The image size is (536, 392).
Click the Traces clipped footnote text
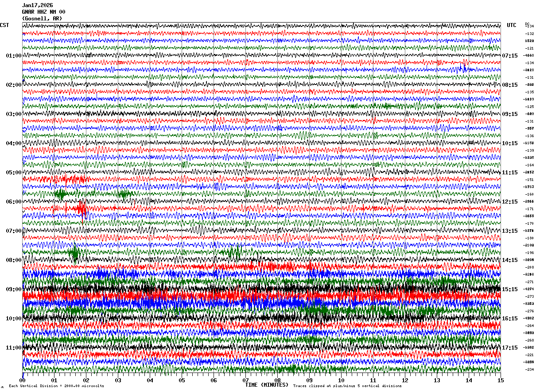[347, 386]
